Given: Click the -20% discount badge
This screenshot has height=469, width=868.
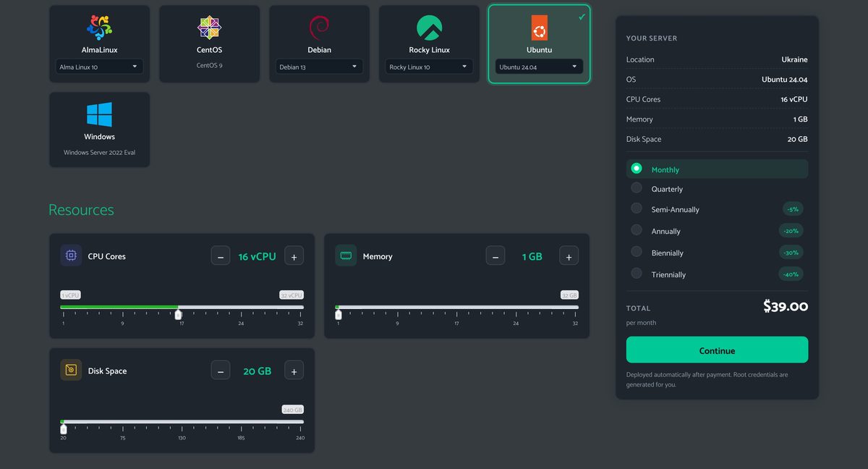Looking at the screenshot, I should [791, 231].
